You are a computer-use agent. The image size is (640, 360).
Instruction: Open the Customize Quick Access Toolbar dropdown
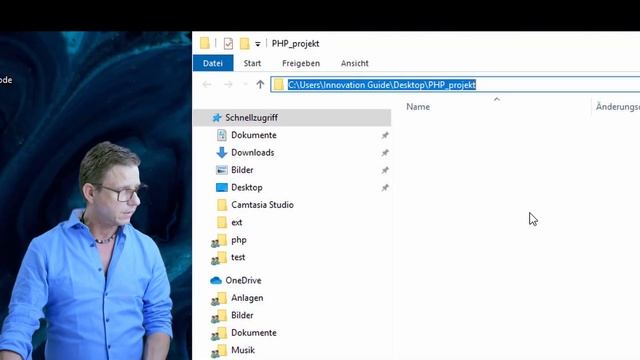click(x=258, y=44)
